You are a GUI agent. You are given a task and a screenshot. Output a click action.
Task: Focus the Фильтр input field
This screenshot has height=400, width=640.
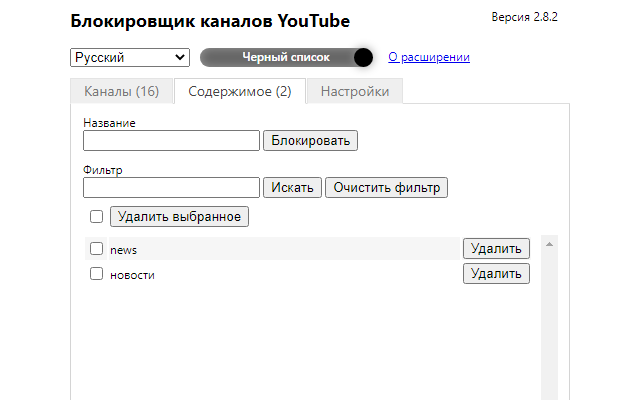point(171,187)
